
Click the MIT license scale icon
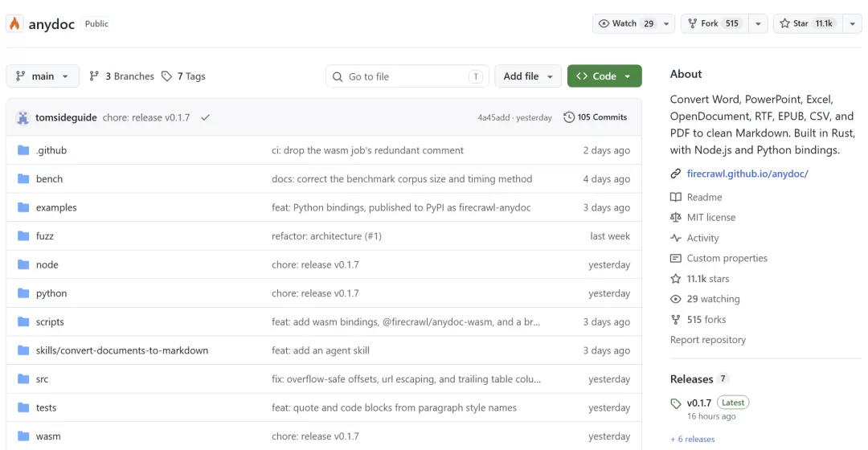[x=675, y=218]
